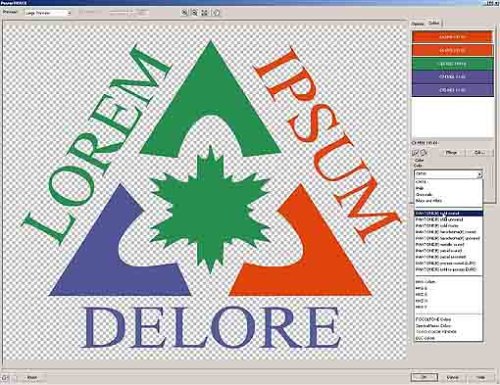
Task: Switch to the Colors tab
Action: pos(434,23)
